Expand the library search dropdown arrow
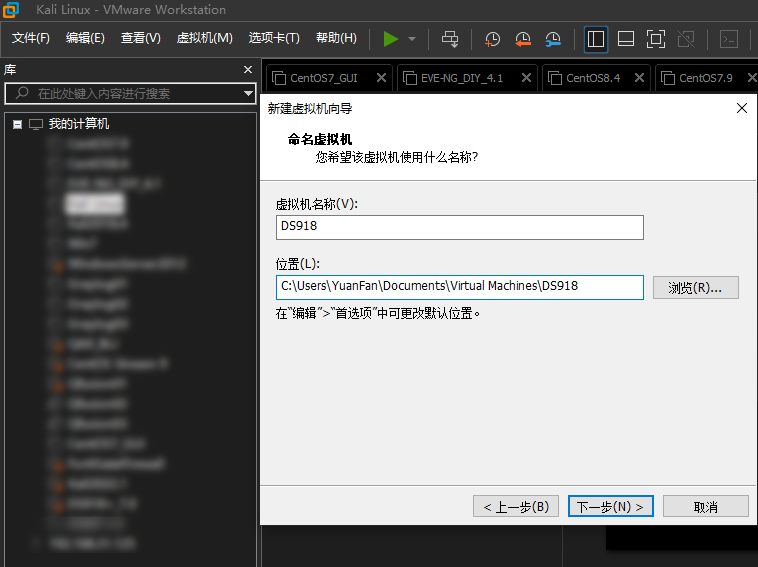The width and height of the screenshot is (758, 567). click(x=248, y=93)
